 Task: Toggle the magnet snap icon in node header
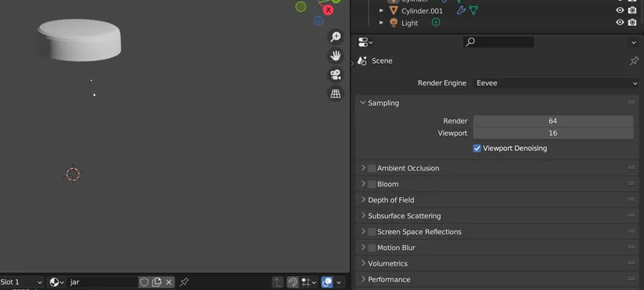(292, 282)
